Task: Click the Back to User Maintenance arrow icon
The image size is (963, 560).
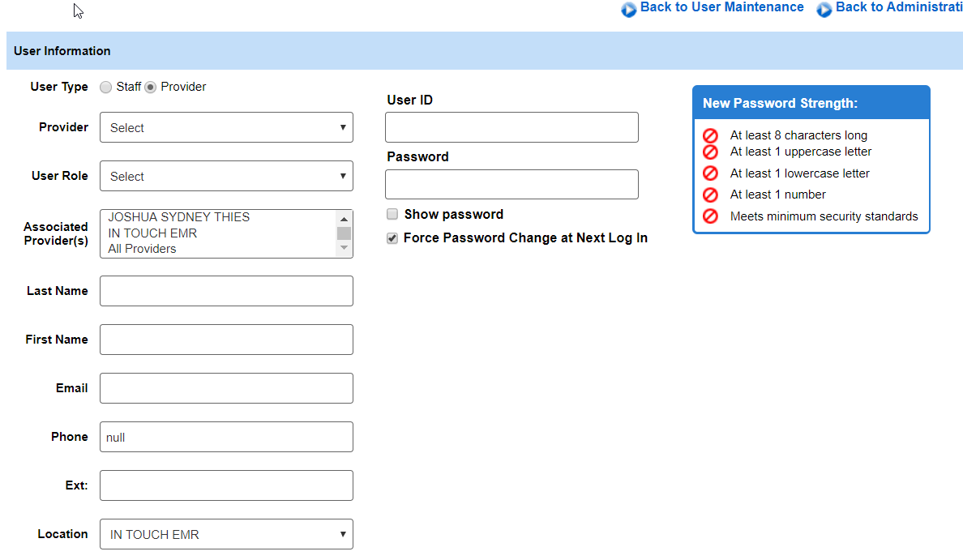Action: [x=629, y=10]
